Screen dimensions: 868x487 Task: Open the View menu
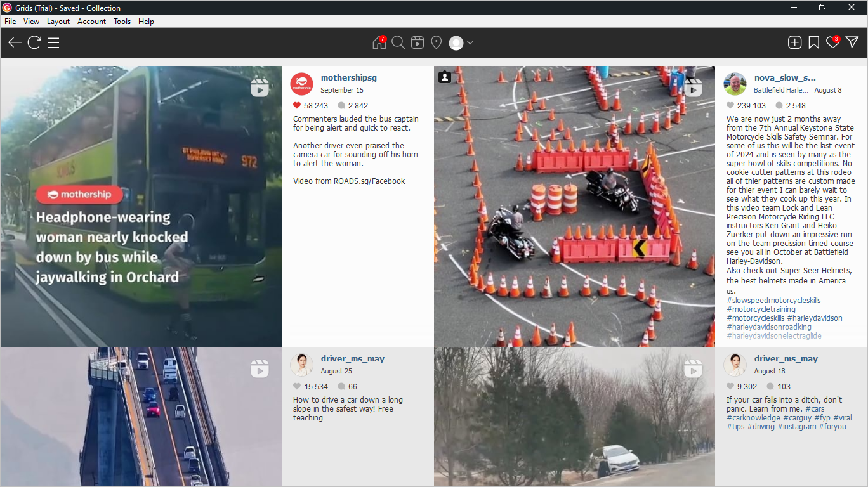tap(31, 22)
